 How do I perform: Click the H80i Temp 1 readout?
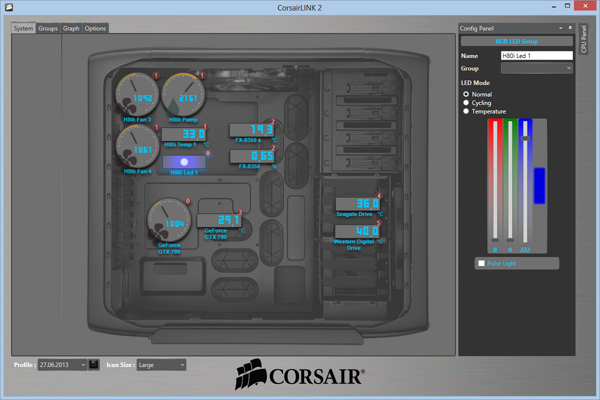[x=184, y=134]
